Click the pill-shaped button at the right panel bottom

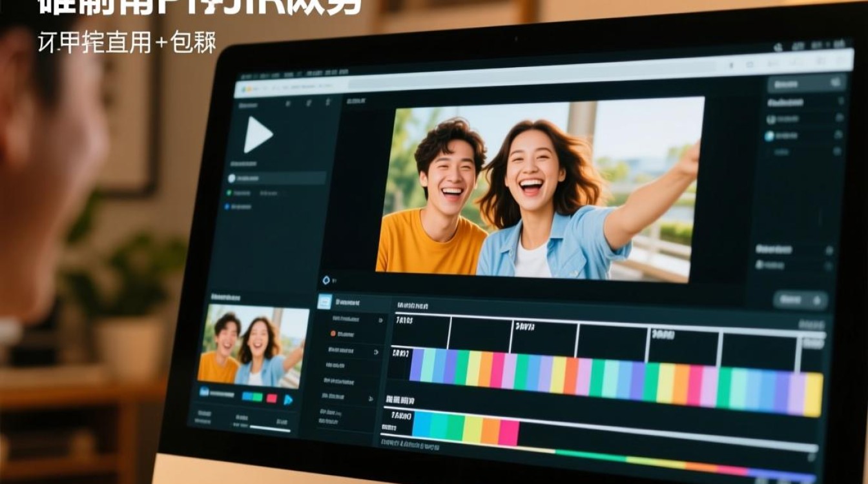pos(800,300)
